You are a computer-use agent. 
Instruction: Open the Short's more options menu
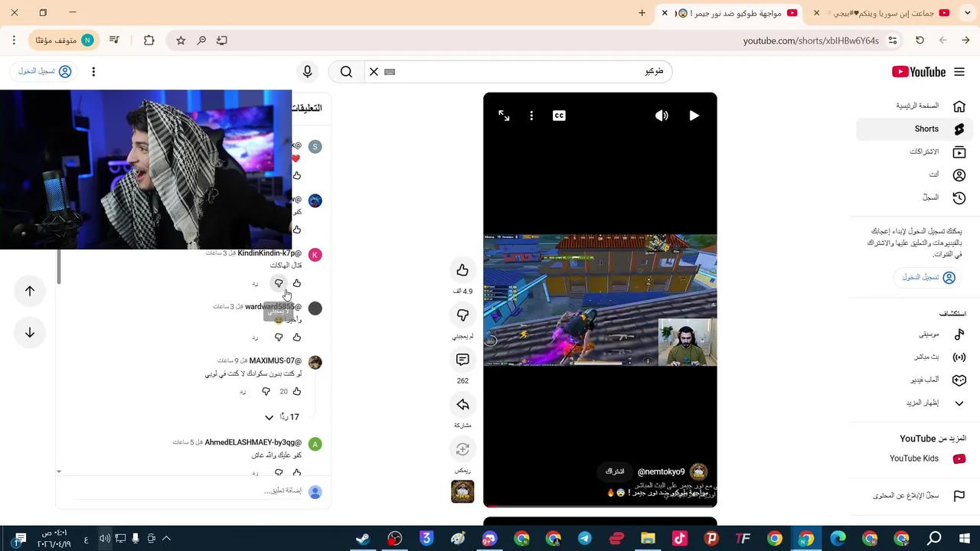click(531, 116)
